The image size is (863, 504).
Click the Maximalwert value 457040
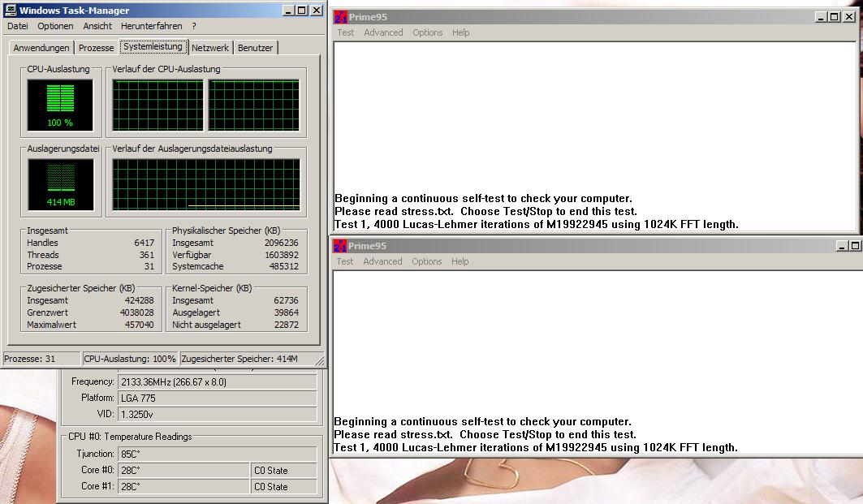(x=140, y=325)
